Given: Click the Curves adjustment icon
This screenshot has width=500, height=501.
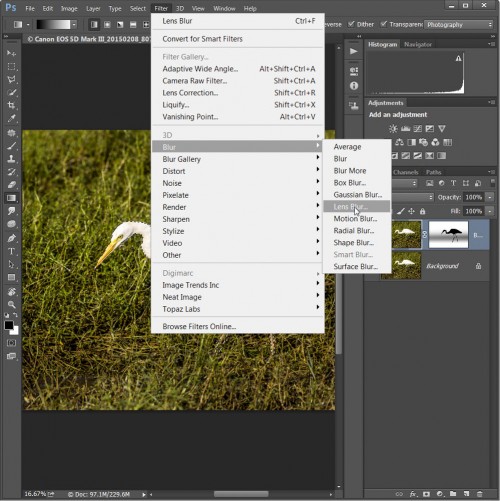Looking at the screenshot, I should pyautogui.click(x=417, y=129).
